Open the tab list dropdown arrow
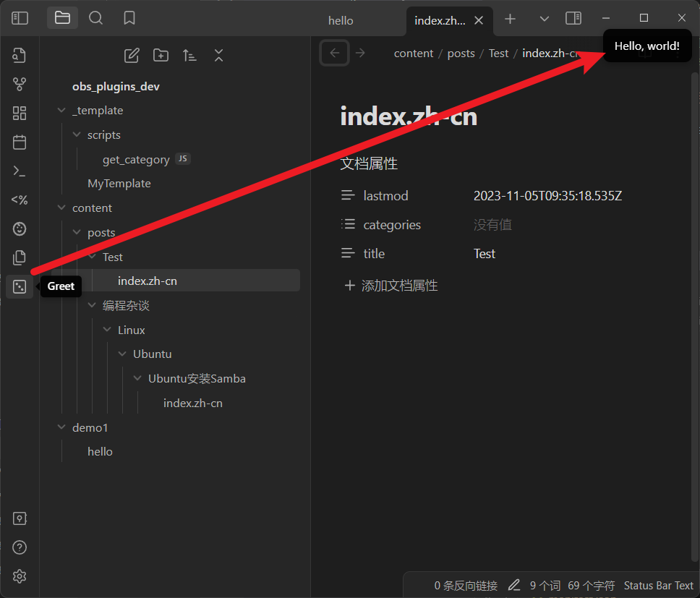Screen dimensions: 700x598 coord(545,19)
